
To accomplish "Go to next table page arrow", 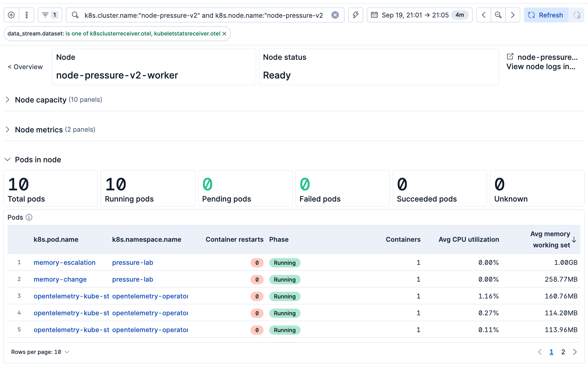I will pyautogui.click(x=575, y=352).
